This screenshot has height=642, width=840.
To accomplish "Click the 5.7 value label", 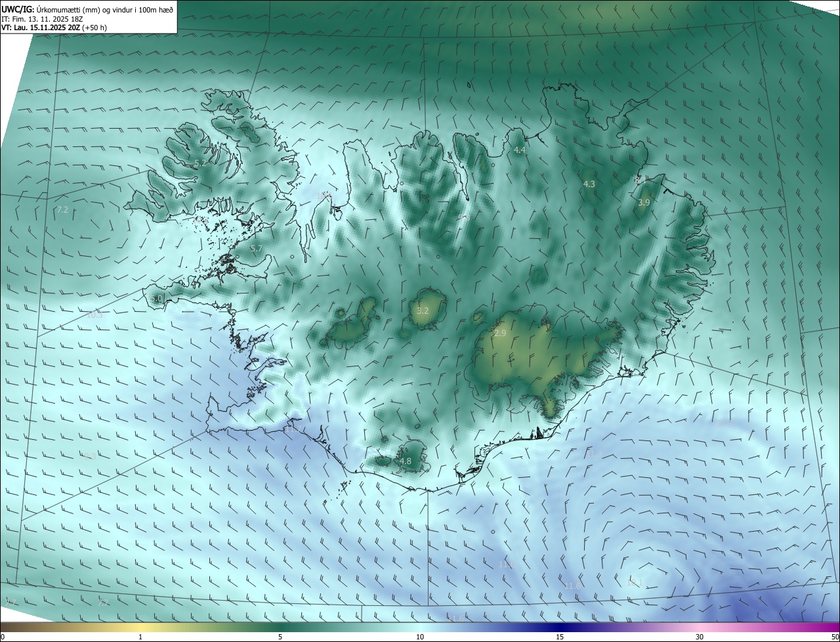I will [257, 248].
